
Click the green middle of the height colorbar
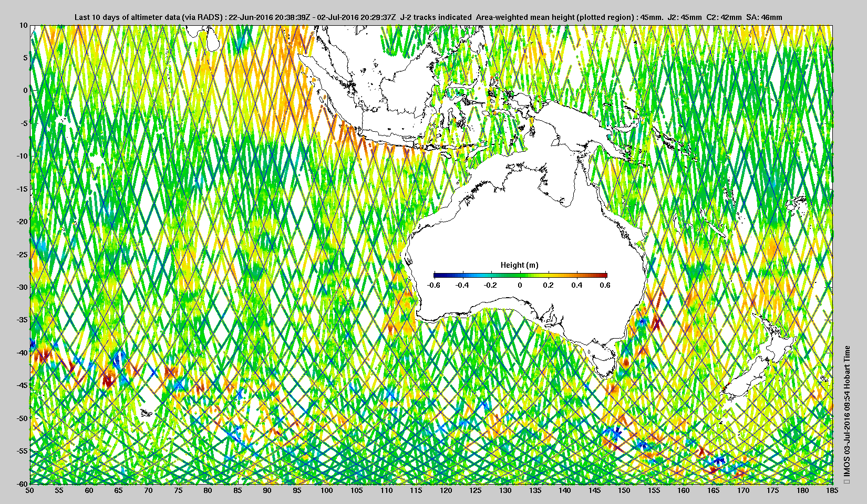pos(520,275)
